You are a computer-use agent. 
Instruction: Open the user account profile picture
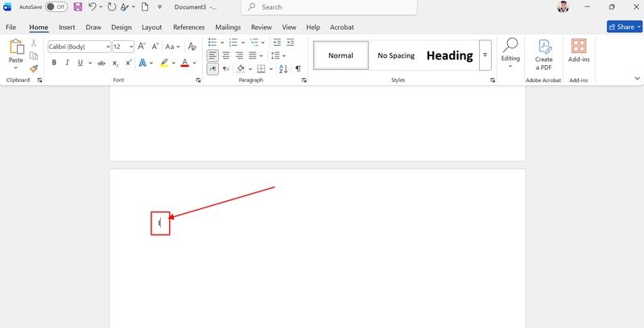[x=563, y=6]
